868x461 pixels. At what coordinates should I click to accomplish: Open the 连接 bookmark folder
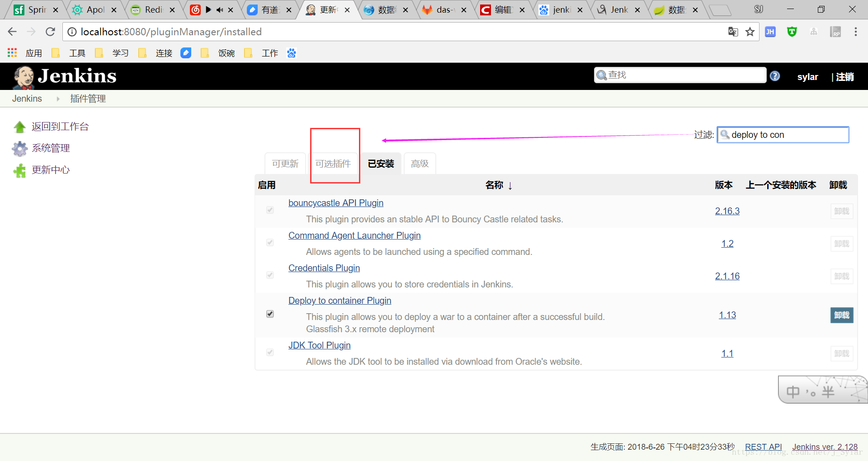[x=156, y=53]
